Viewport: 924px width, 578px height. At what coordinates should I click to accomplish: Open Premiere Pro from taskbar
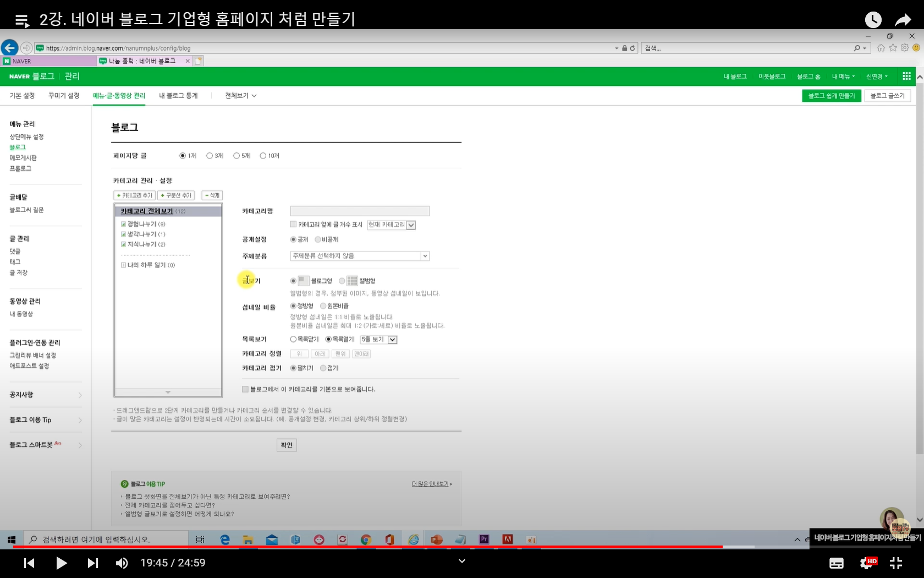coord(484,539)
